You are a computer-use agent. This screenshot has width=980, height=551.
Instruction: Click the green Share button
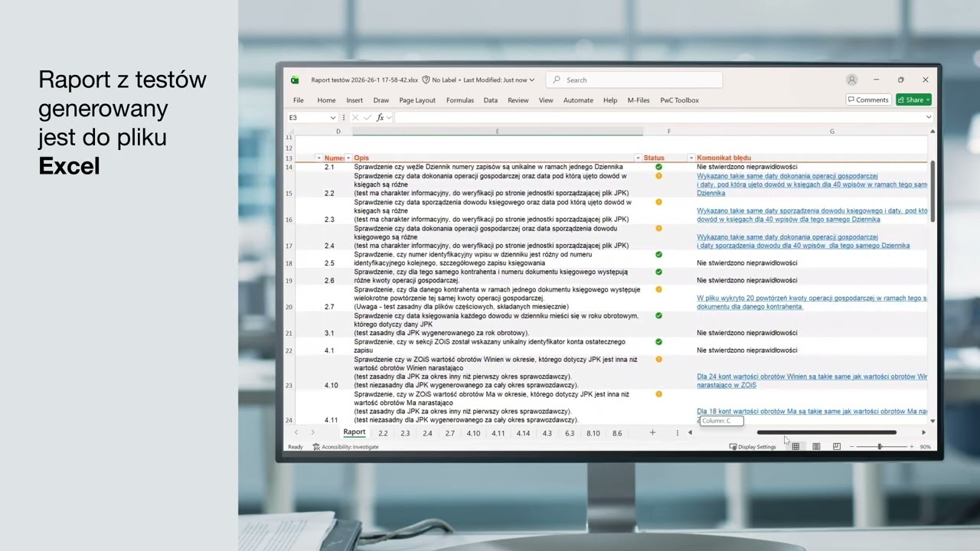point(913,99)
